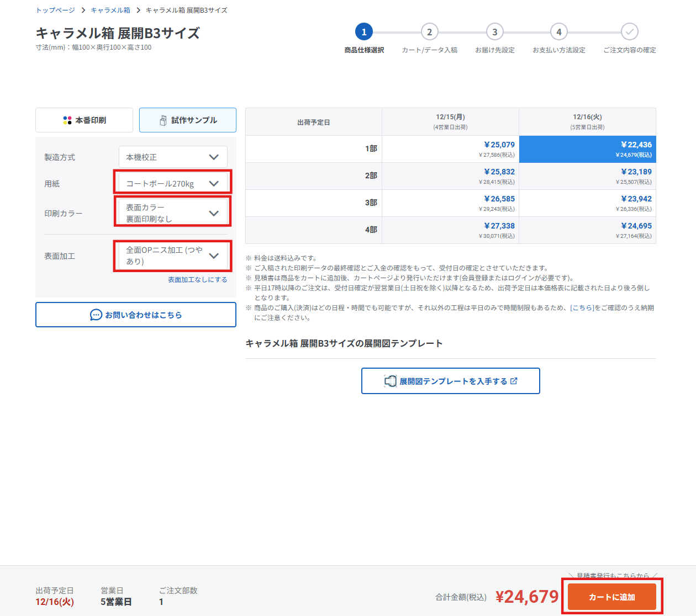Screen dimensions: 696x616
Task: Open the キャラメル箱 breadcrumb link
Action: (110, 10)
